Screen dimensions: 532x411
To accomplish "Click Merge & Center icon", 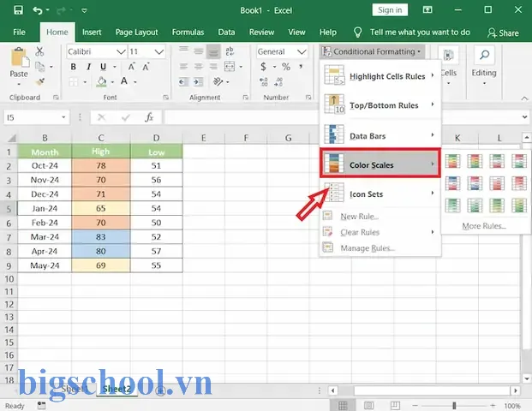I will pos(230,67).
